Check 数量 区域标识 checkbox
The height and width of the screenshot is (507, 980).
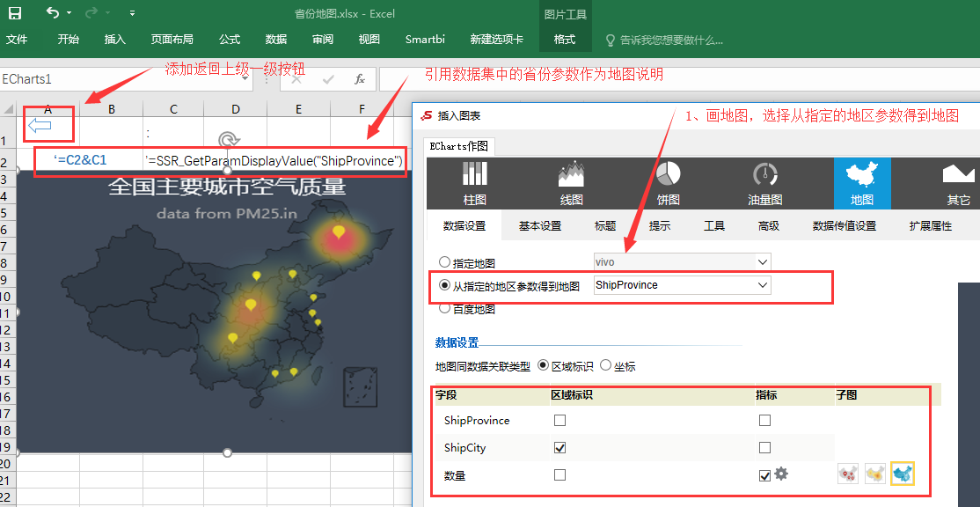(x=560, y=475)
